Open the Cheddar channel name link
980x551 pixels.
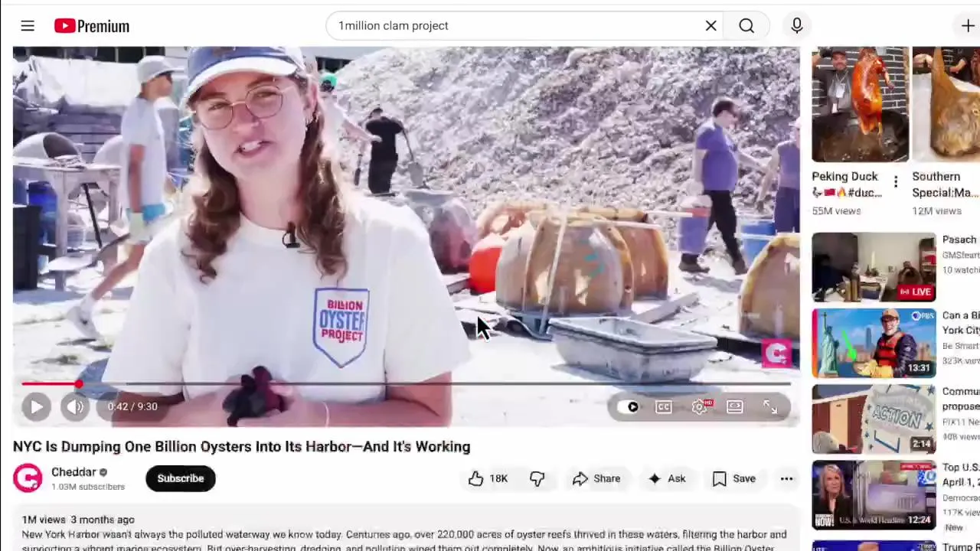point(73,472)
